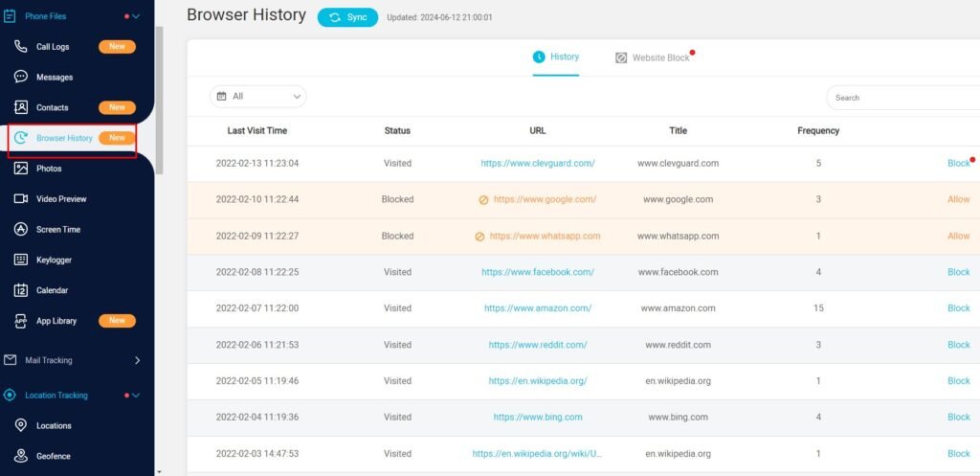Image resolution: width=980 pixels, height=476 pixels.
Task: Block the en.wikipedia.org/ site
Action: pyautogui.click(x=958, y=381)
